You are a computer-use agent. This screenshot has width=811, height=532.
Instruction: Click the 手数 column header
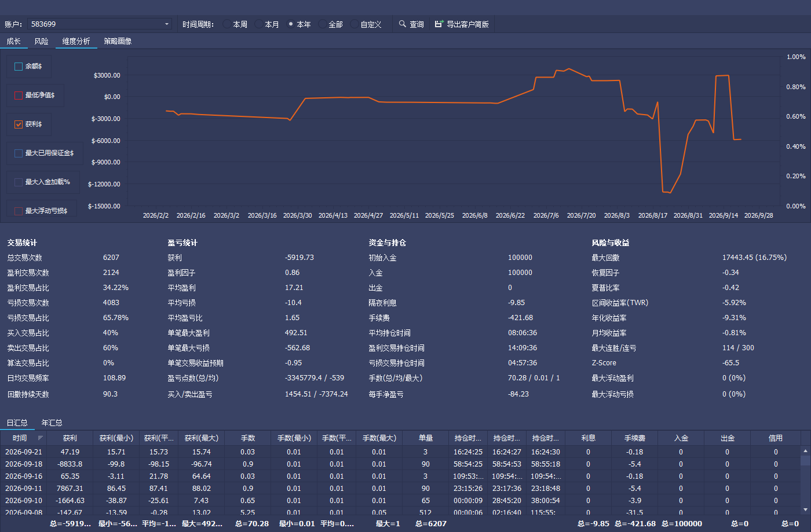pyautogui.click(x=248, y=438)
